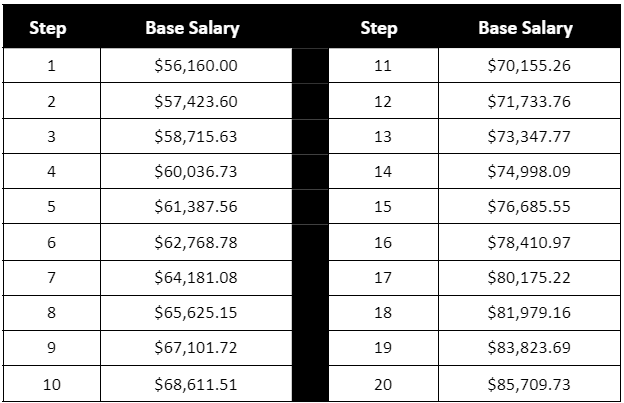Viewport: 624px width, 403px height.
Task: Select the $78,410.97 base salary value
Action: point(528,242)
